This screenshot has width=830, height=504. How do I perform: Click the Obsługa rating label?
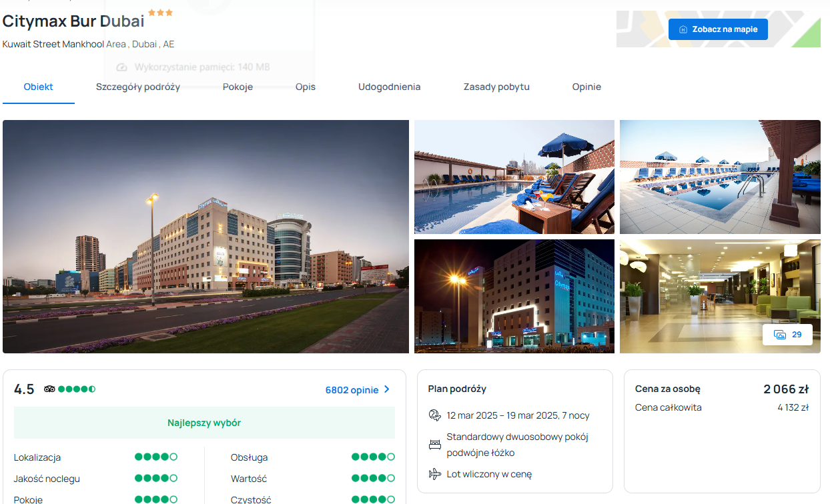(x=250, y=457)
